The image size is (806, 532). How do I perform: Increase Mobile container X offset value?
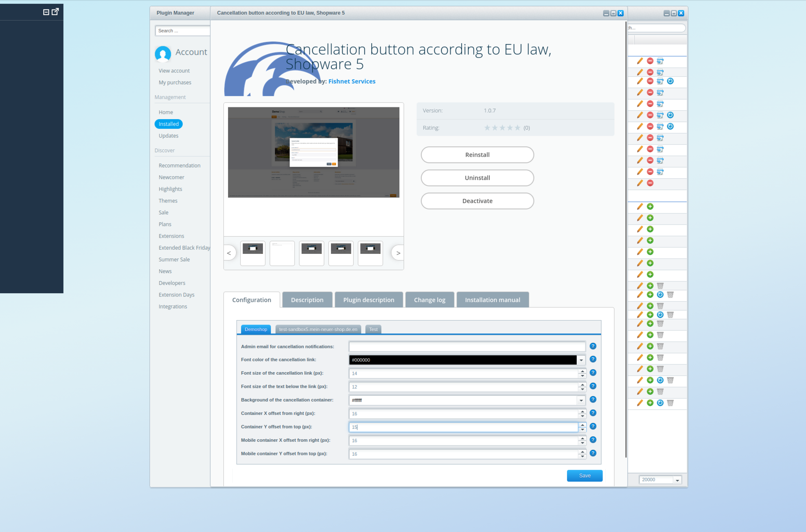[x=583, y=438]
